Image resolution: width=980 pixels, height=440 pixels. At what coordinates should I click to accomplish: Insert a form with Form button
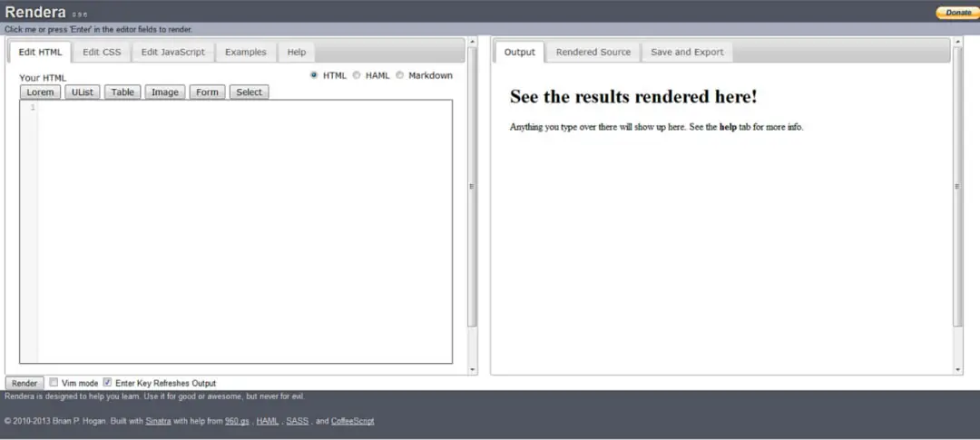tap(207, 92)
